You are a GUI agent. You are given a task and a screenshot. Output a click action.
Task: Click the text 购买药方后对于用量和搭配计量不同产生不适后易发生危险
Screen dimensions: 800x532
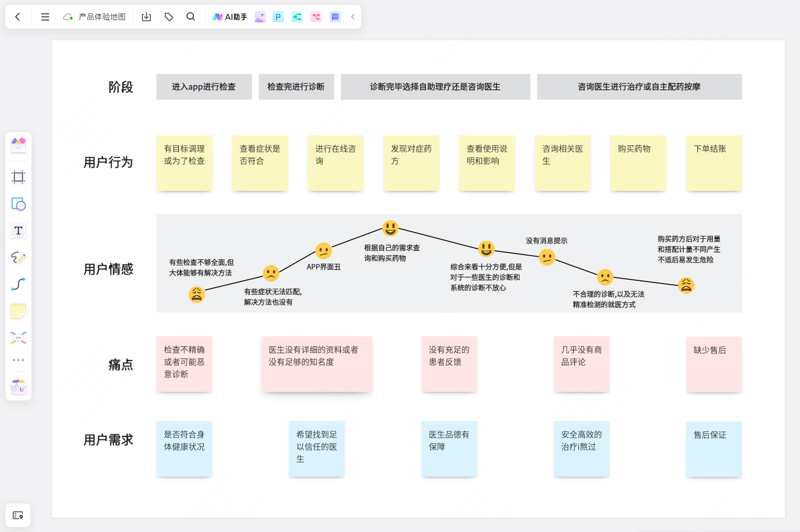tap(689, 249)
